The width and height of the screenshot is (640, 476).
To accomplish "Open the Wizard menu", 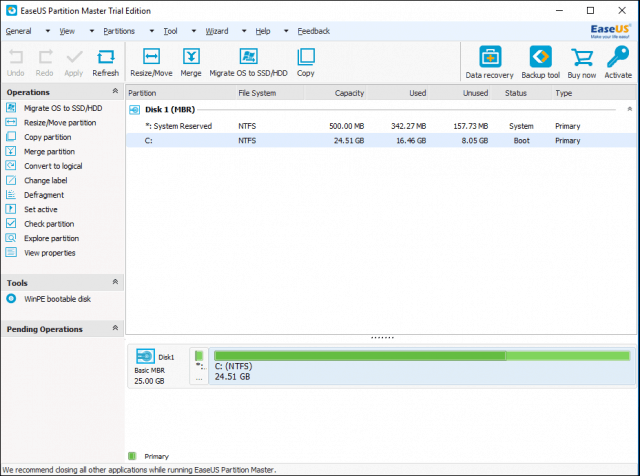I will (x=217, y=31).
